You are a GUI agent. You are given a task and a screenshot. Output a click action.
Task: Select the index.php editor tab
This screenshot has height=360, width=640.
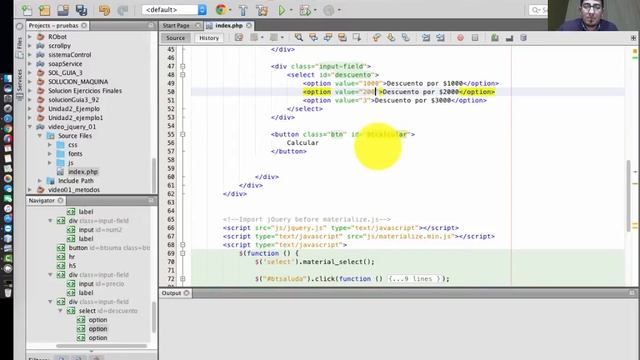tap(229, 25)
